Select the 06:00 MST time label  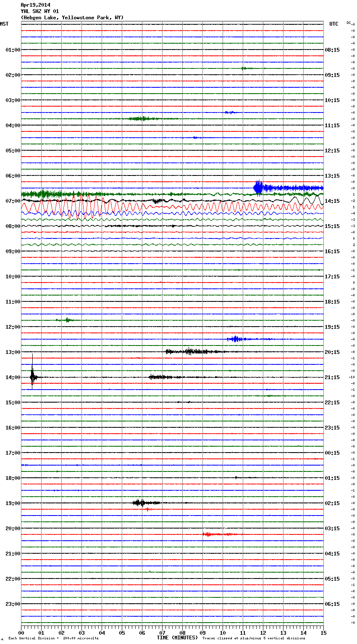pos(13,176)
